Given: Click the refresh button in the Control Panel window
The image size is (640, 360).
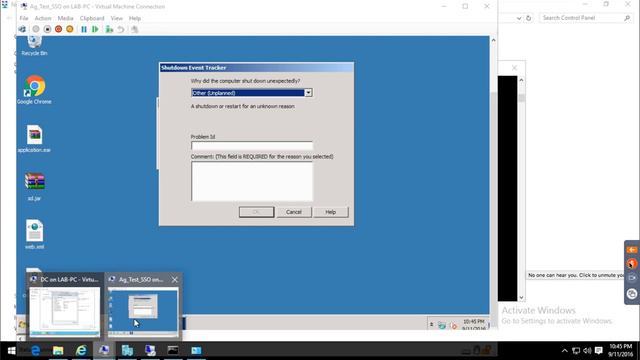Looking at the screenshot, I should tap(529, 18).
